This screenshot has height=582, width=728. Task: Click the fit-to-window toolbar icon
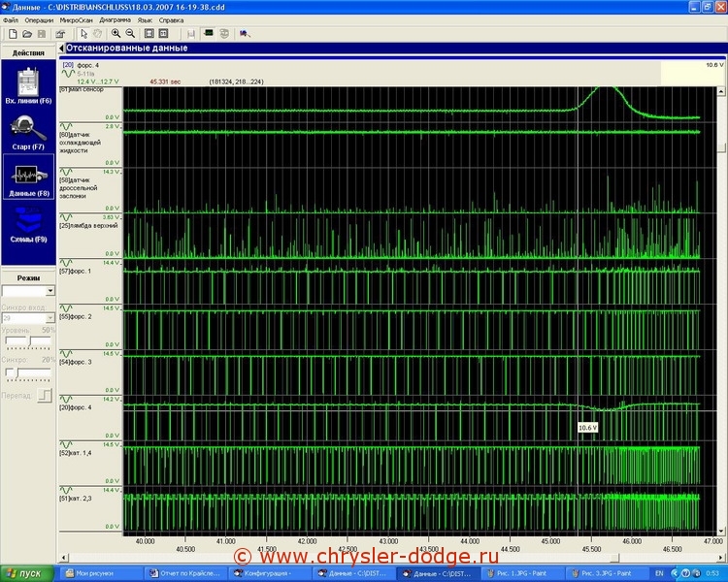(149, 33)
